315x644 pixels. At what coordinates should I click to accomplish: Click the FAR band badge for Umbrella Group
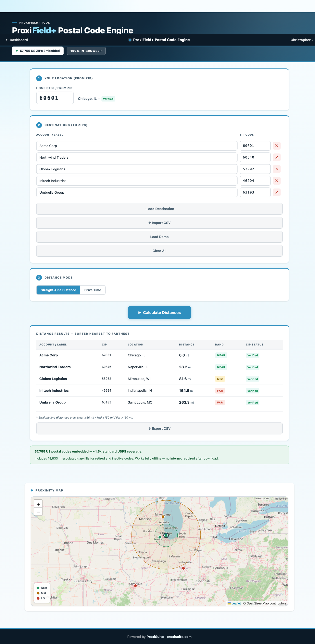pos(220,403)
